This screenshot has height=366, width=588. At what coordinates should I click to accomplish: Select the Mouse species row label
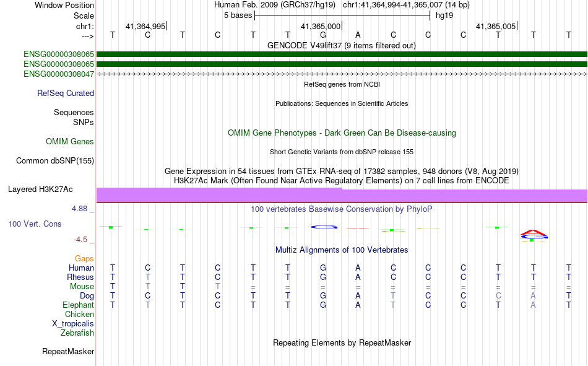[x=82, y=286]
